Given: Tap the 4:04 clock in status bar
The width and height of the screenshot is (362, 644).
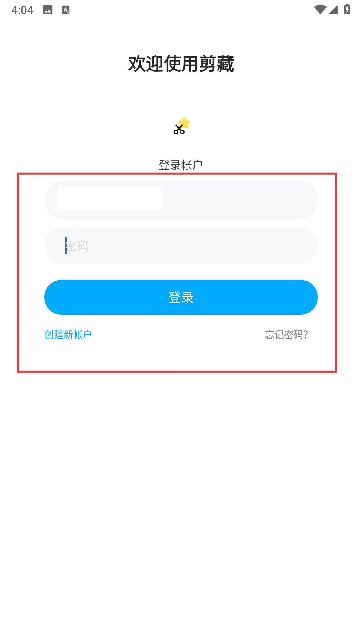Looking at the screenshot, I should coord(22,10).
